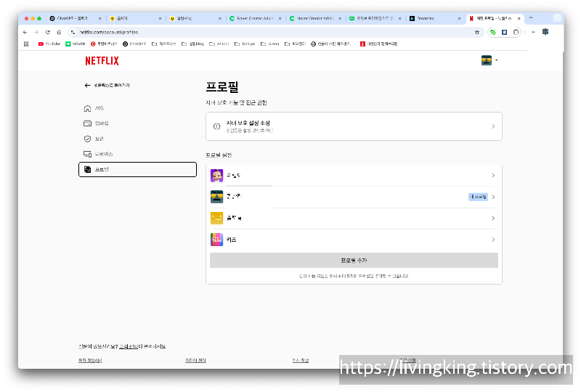
Task: Click the browser forward arrow
Action: coord(36,32)
